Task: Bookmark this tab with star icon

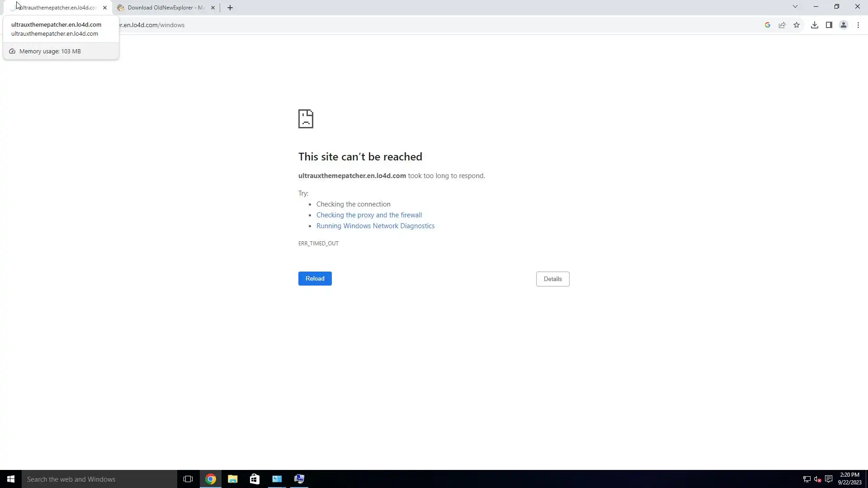Action: 797,25
